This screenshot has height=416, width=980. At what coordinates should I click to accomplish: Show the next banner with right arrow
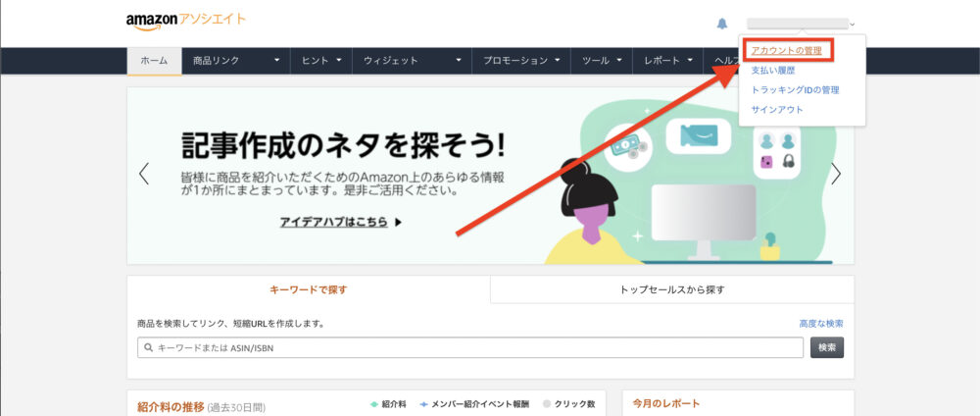point(836,174)
